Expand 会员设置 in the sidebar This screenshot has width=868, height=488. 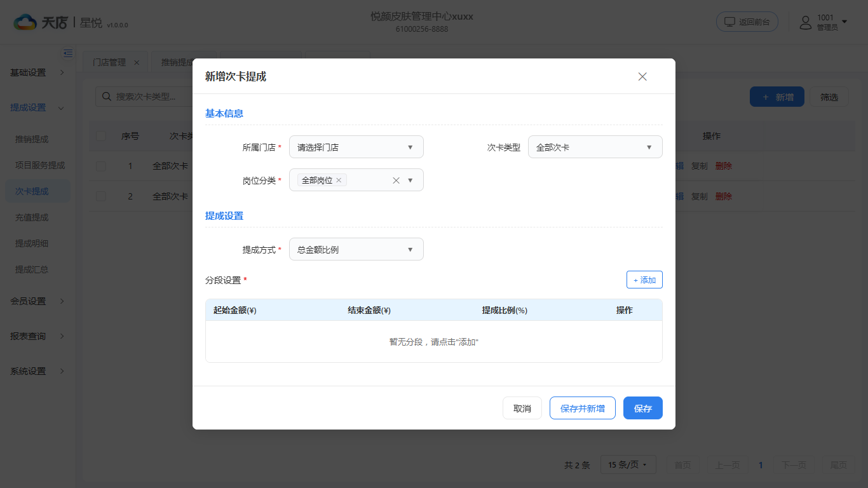37,301
